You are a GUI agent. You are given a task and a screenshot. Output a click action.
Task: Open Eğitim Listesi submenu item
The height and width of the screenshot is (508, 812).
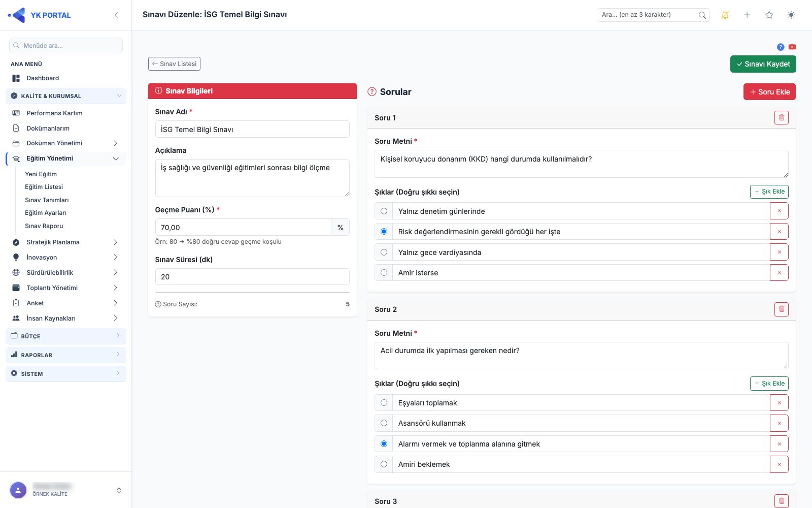click(44, 187)
